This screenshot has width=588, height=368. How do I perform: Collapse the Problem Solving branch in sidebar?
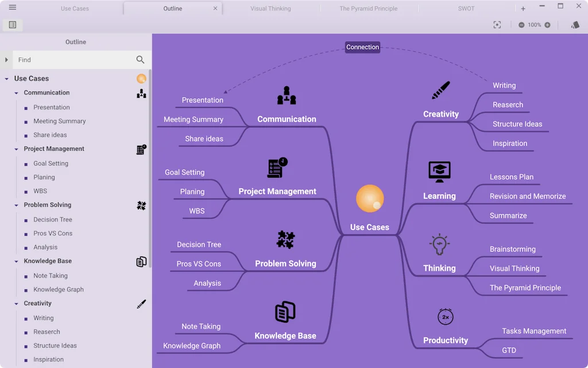[x=16, y=205]
